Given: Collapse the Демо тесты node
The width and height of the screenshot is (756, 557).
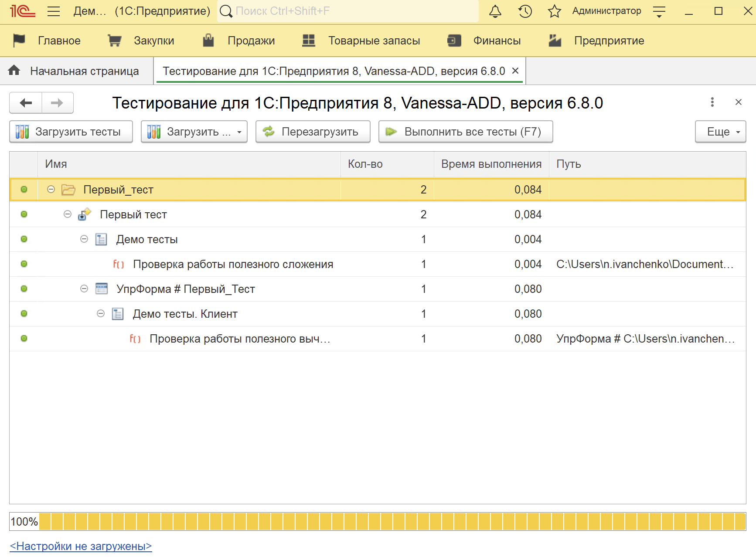Looking at the screenshot, I should tap(84, 239).
